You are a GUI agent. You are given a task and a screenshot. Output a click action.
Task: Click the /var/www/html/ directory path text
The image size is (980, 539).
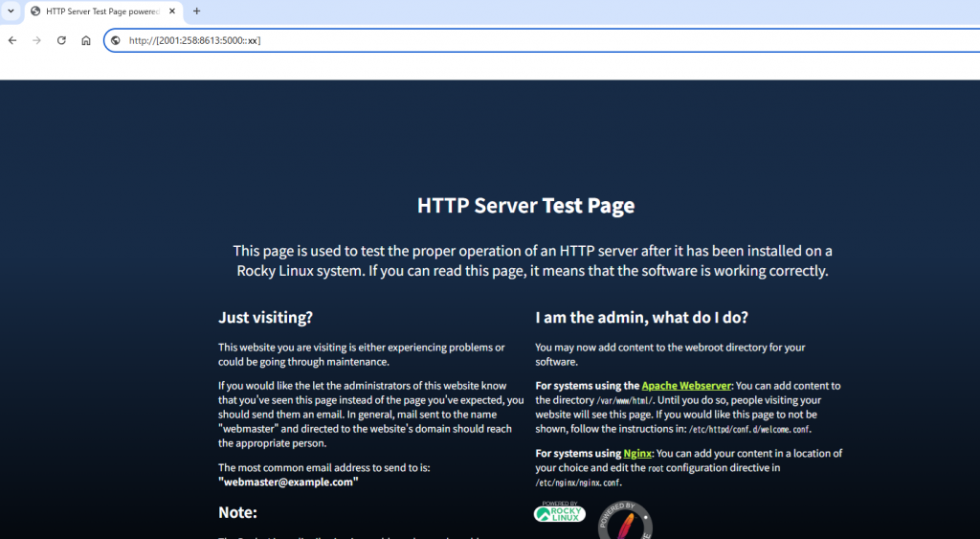coord(624,401)
